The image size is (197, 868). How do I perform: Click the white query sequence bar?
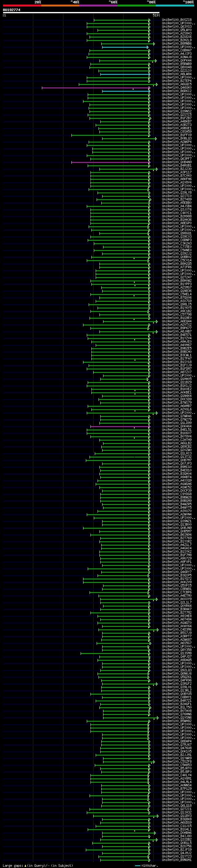click(81, 12)
